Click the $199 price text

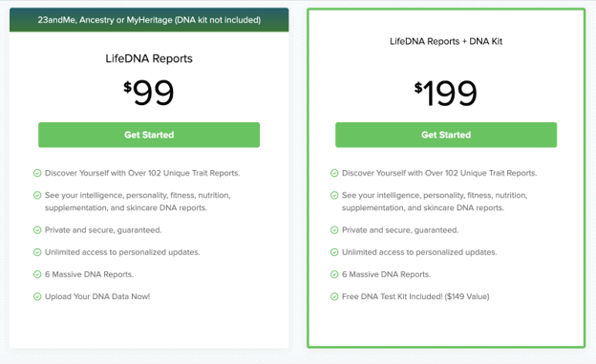tap(445, 94)
